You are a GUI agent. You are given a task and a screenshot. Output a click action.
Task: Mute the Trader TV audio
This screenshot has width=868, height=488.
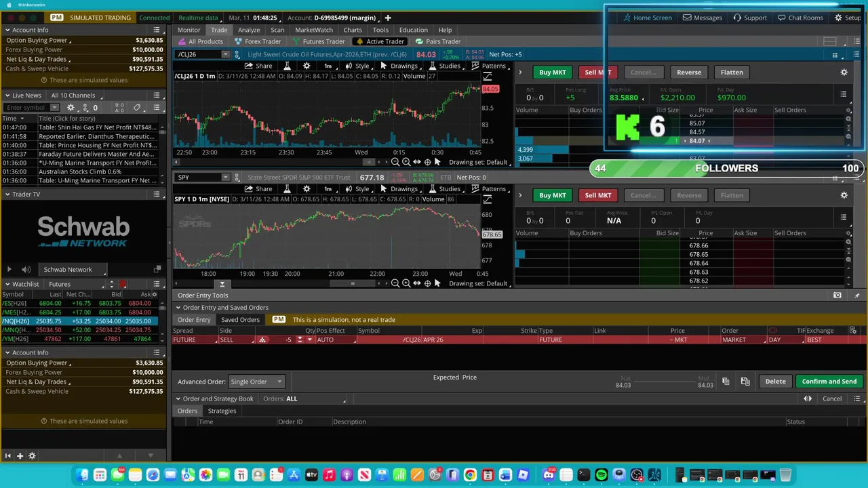click(26, 270)
